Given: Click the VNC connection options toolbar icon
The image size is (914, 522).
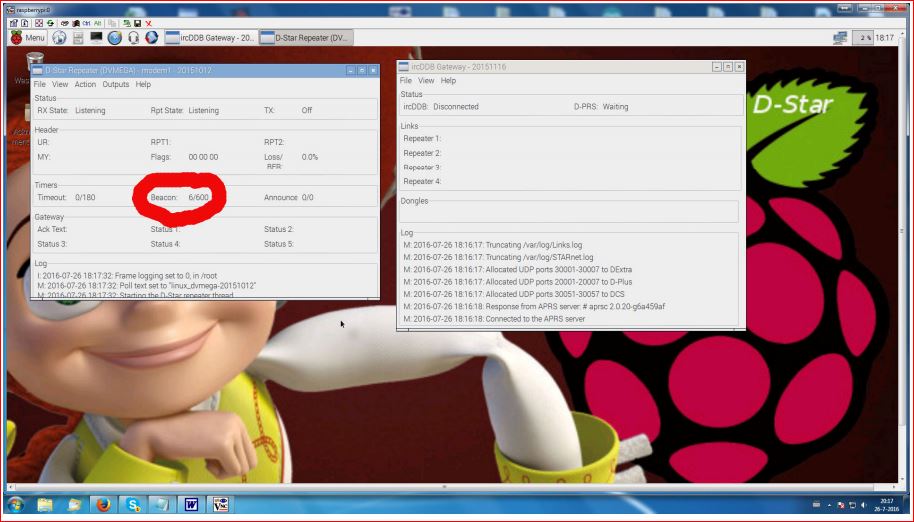Looking at the screenshot, I should coord(14,23).
